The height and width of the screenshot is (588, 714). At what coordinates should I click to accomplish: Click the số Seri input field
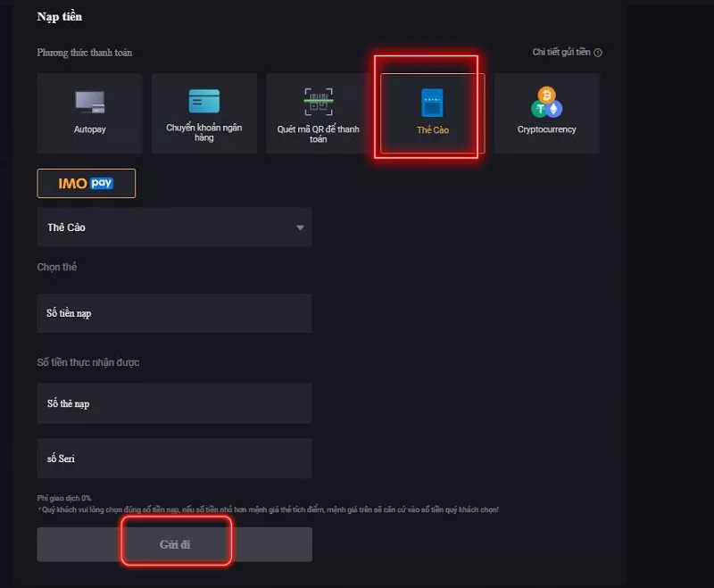174,459
